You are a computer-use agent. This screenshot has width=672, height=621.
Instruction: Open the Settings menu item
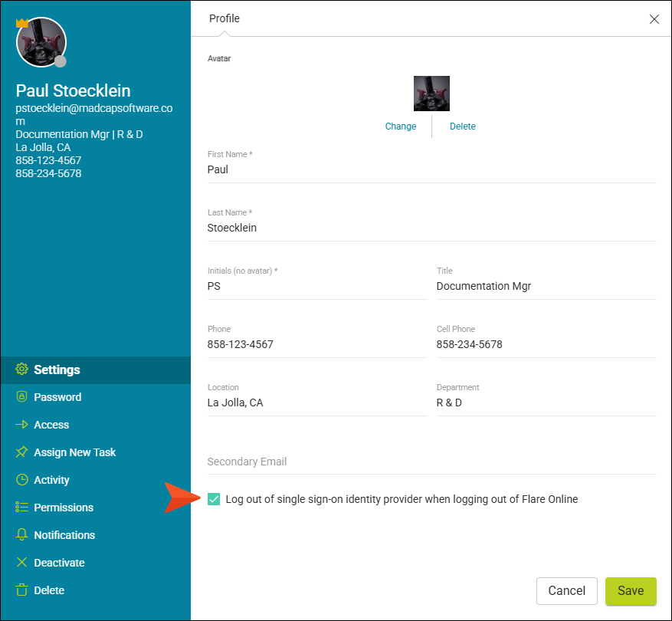[x=96, y=370]
